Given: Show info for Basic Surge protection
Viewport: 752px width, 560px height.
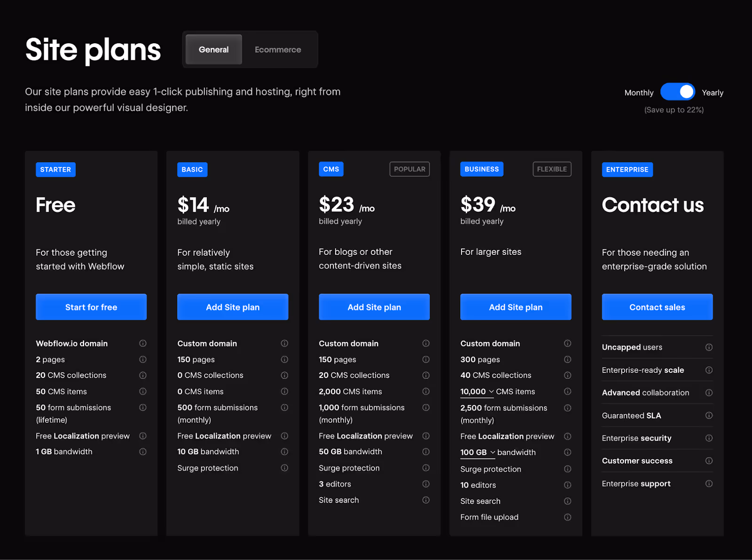Looking at the screenshot, I should tap(284, 468).
